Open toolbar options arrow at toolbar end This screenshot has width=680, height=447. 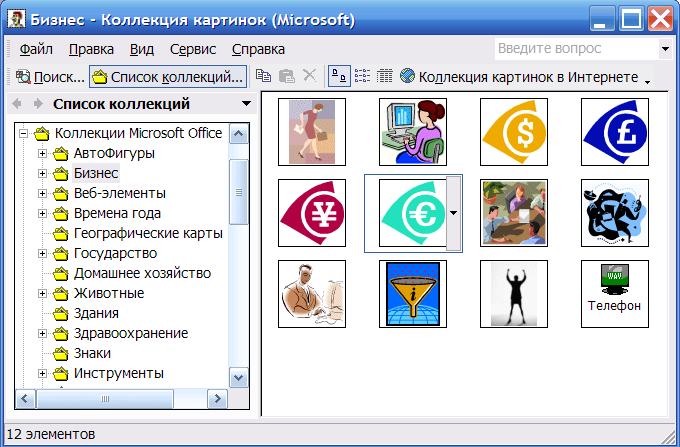tap(647, 82)
